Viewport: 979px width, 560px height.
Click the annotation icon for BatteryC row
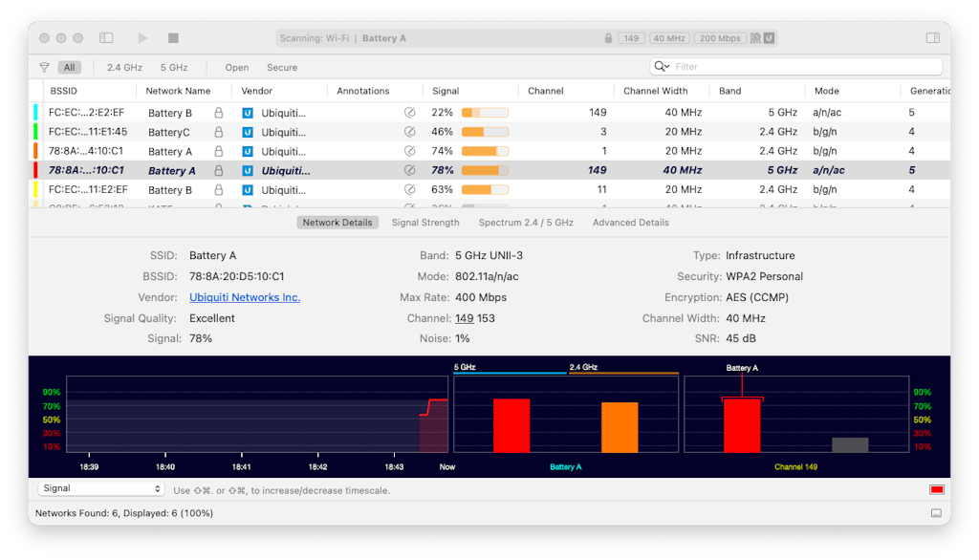point(410,132)
